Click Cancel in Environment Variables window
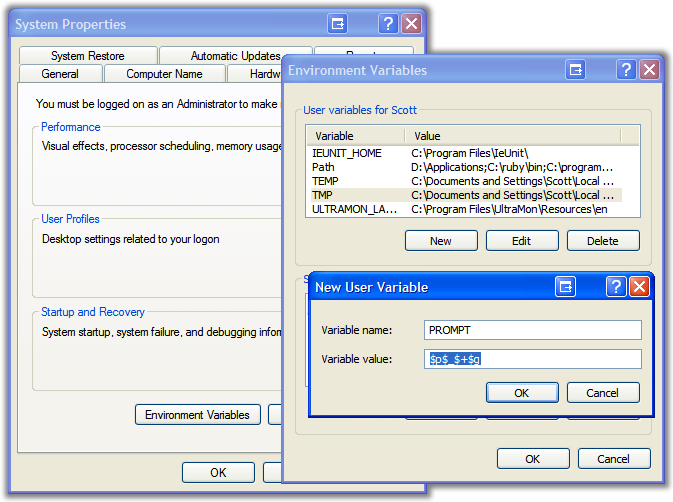Screen dimensions: 673x502 (x=614, y=459)
